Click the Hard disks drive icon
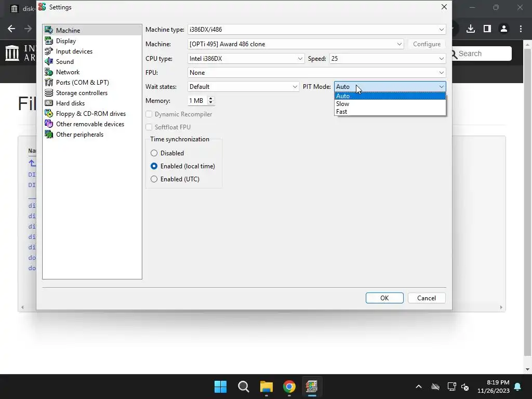The image size is (532, 399). pyautogui.click(x=49, y=103)
